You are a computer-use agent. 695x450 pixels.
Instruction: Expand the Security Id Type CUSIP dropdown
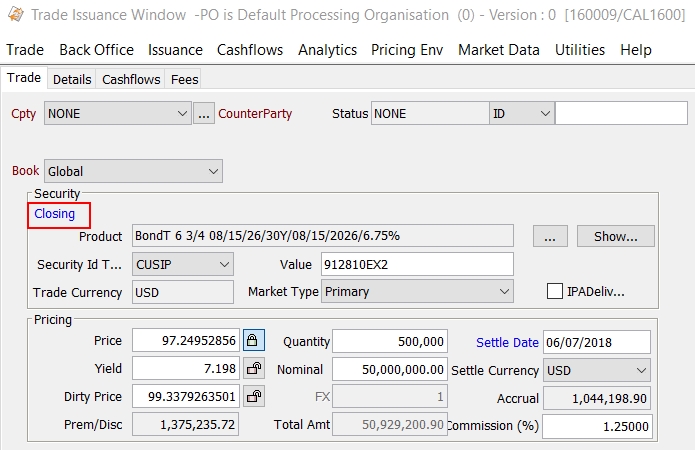[183, 265]
